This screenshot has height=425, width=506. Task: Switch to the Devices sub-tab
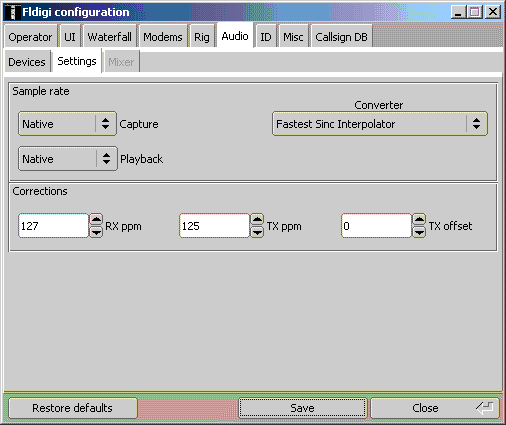[27, 62]
